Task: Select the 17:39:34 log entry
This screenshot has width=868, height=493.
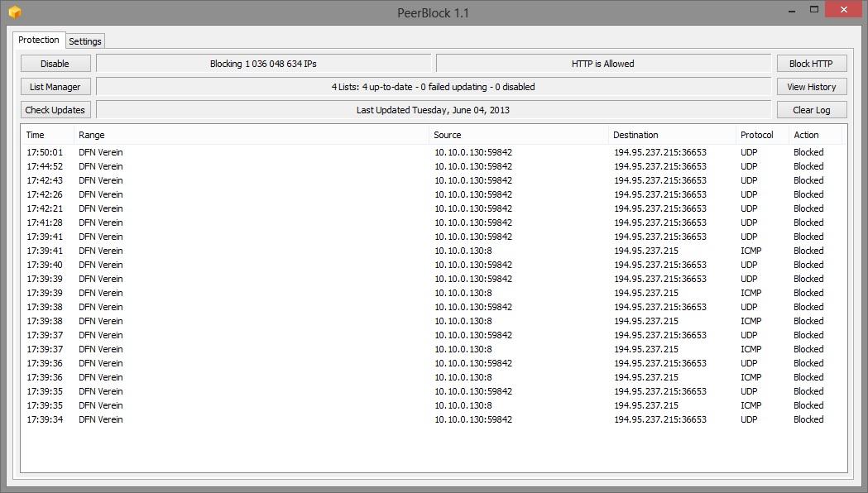Action: pos(434,419)
